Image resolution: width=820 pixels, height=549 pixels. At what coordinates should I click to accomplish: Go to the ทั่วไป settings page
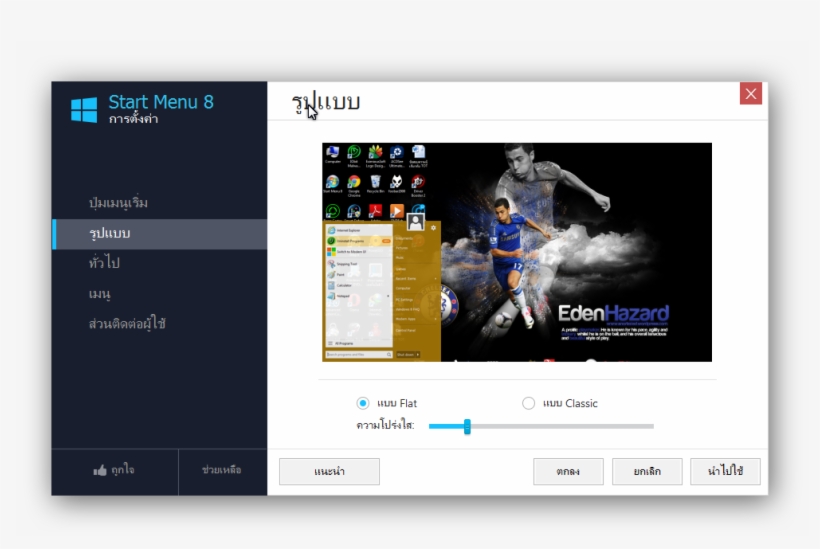click(x=104, y=262)
